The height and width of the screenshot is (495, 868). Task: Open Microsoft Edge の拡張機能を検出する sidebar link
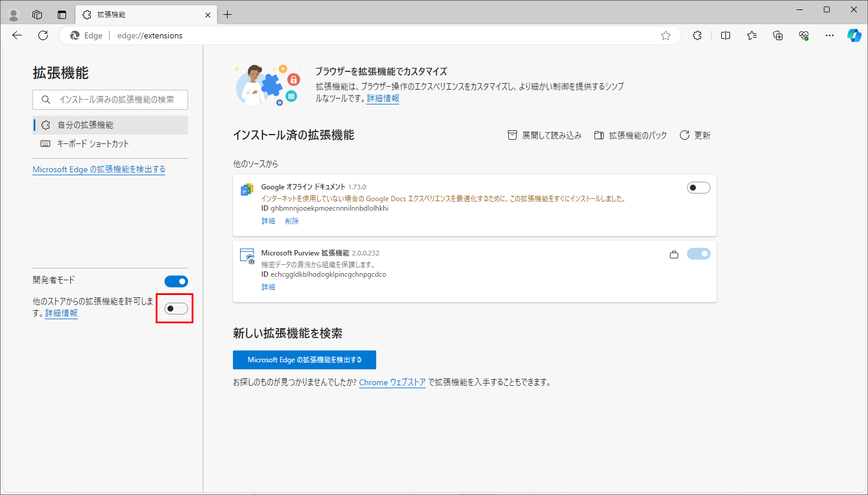[x=99, y=169]
